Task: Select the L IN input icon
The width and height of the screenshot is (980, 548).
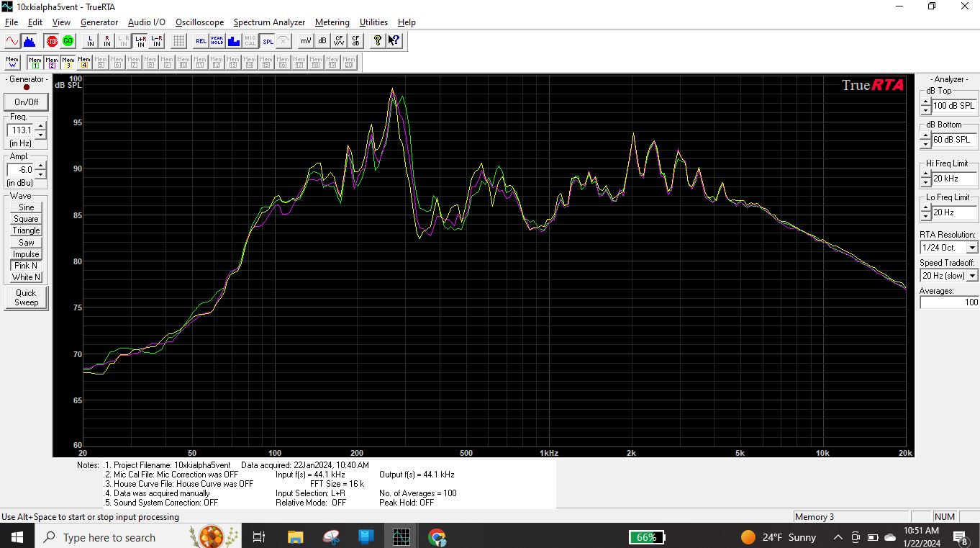Action: tap(91, 41)
